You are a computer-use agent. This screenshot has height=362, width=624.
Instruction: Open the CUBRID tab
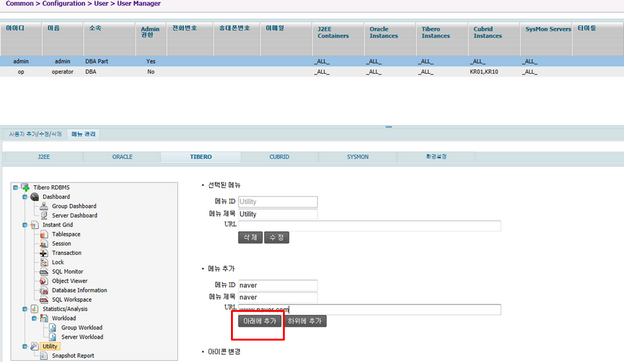tap(279, 157)
